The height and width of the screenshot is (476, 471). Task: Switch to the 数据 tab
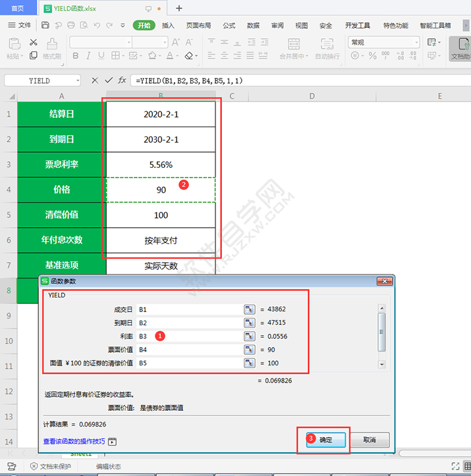coord(253,26)
